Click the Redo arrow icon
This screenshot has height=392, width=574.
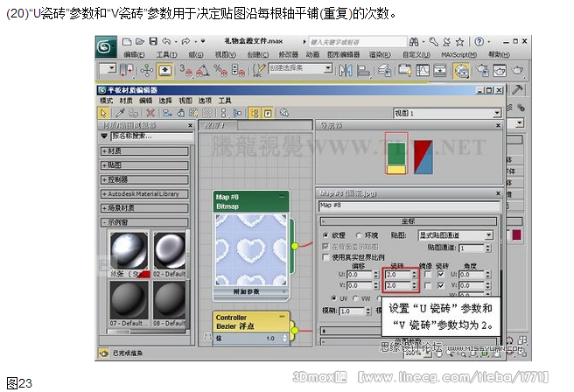[x=186, y=41]
